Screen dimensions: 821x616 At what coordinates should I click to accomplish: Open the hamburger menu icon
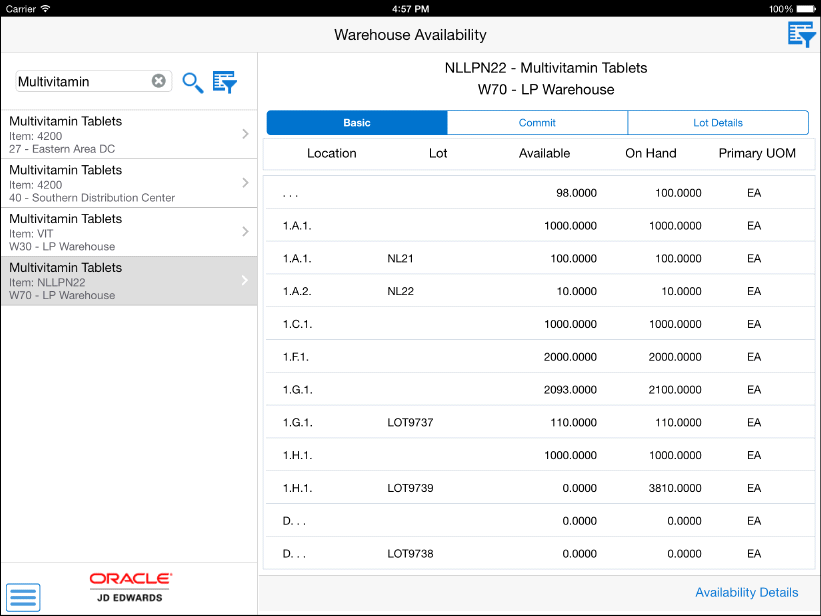coord(23,597)
